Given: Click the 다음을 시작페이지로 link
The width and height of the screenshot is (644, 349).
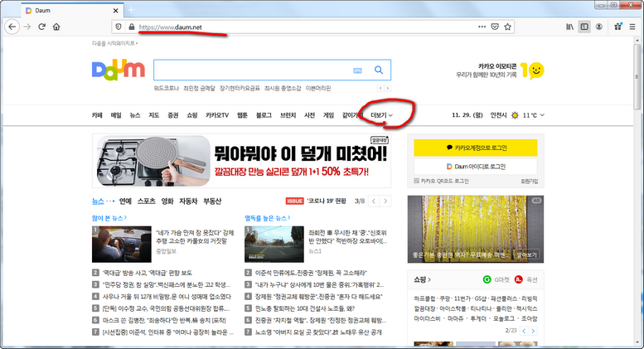Looking at the screenshot, I should (x=114, y=43).
